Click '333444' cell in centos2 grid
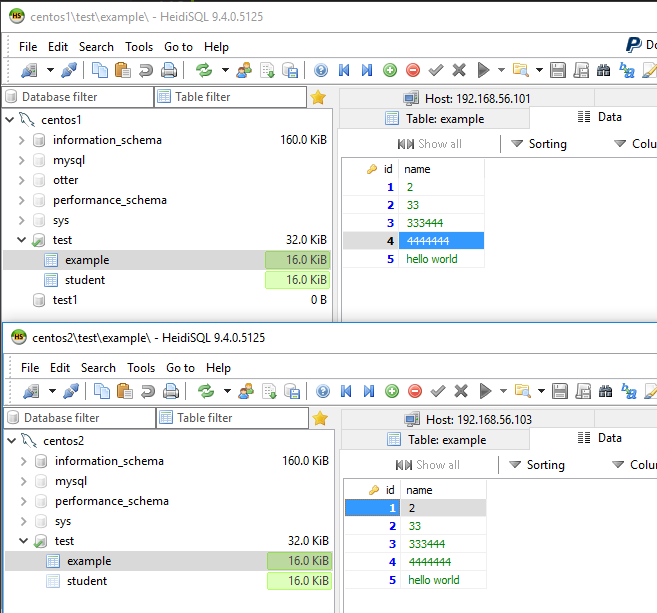Image resolution: width=657 pixels, height=613 pixels. [444, 544]
